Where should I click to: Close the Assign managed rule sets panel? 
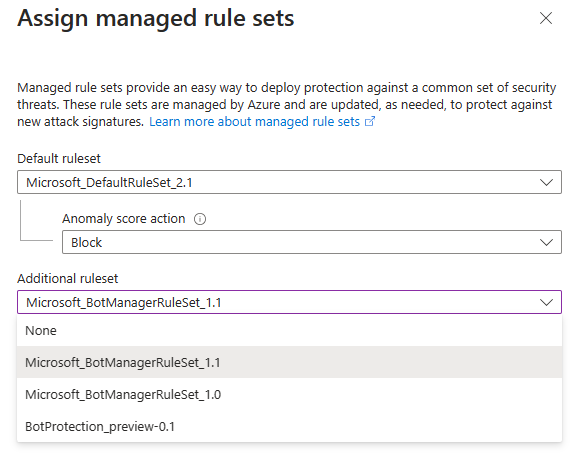point(545,18)
